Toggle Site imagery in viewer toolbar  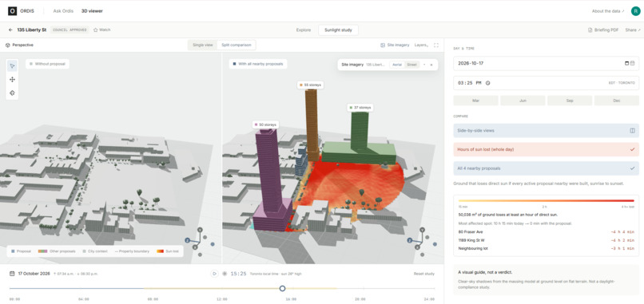[x=395, y=45]
